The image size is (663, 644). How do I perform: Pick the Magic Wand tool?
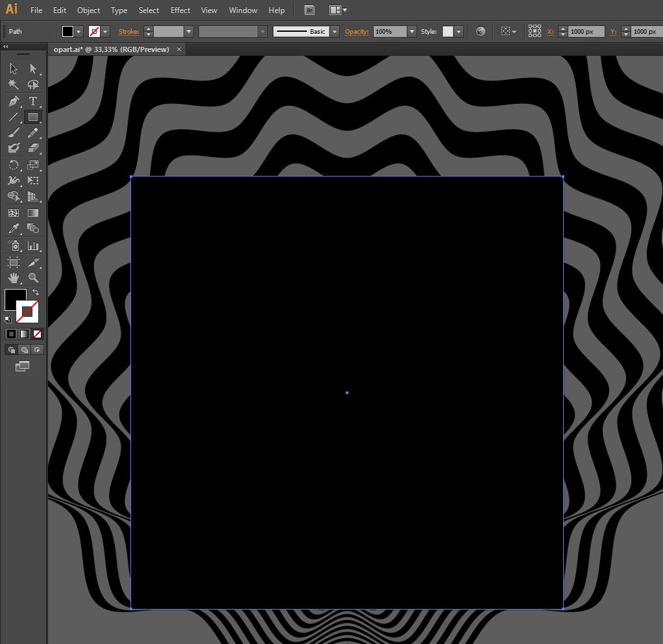click(x=14, y=85)
